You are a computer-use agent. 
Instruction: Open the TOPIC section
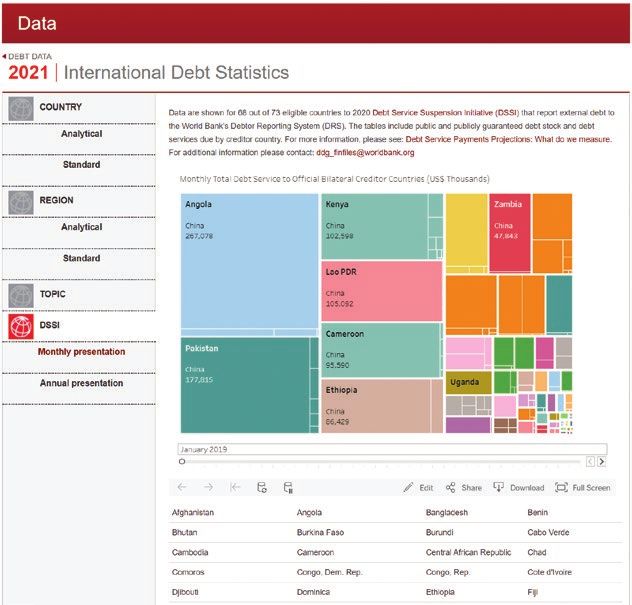point(52,294)
